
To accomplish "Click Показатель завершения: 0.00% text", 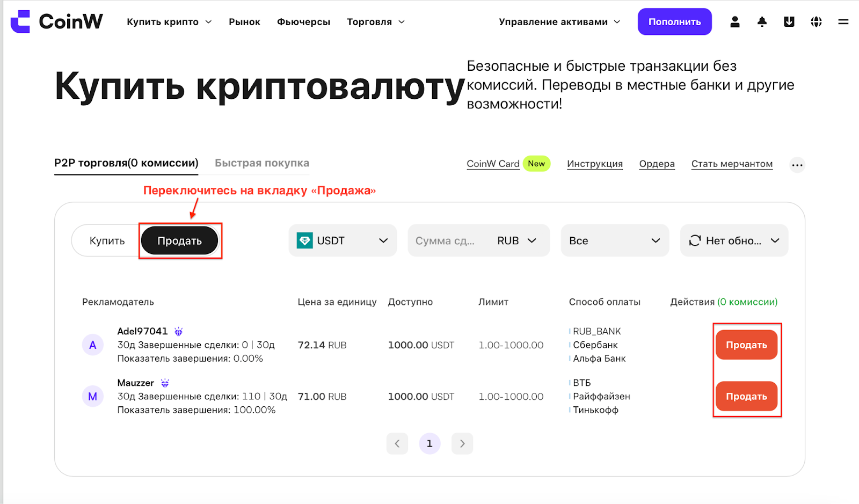I will point(190,358).
